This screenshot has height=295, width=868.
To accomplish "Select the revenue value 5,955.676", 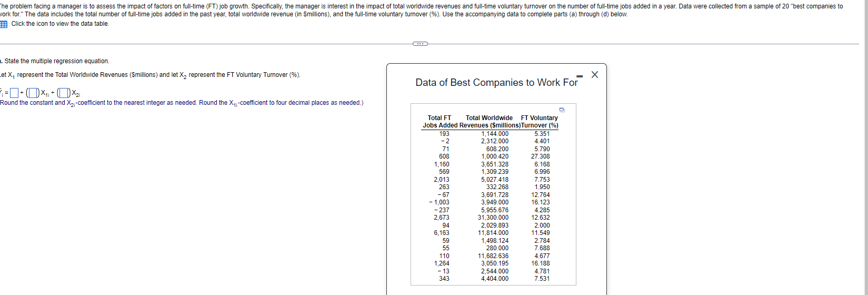I will click(x=495, y=210).
